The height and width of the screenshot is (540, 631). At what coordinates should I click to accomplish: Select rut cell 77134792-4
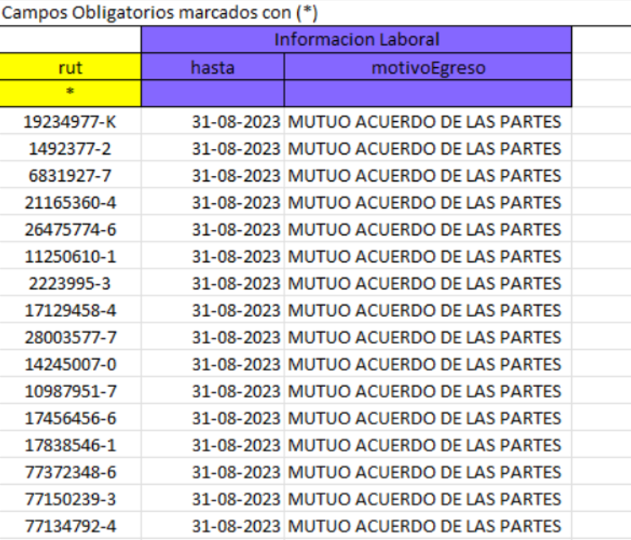[x=70, y=526]
